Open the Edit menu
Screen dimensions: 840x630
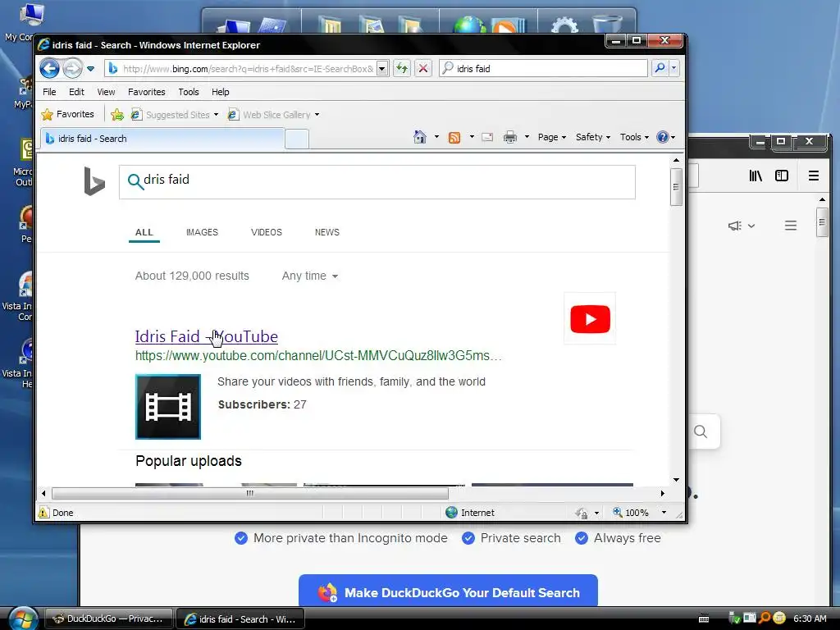pyautogui.click(x=76, y=92)
